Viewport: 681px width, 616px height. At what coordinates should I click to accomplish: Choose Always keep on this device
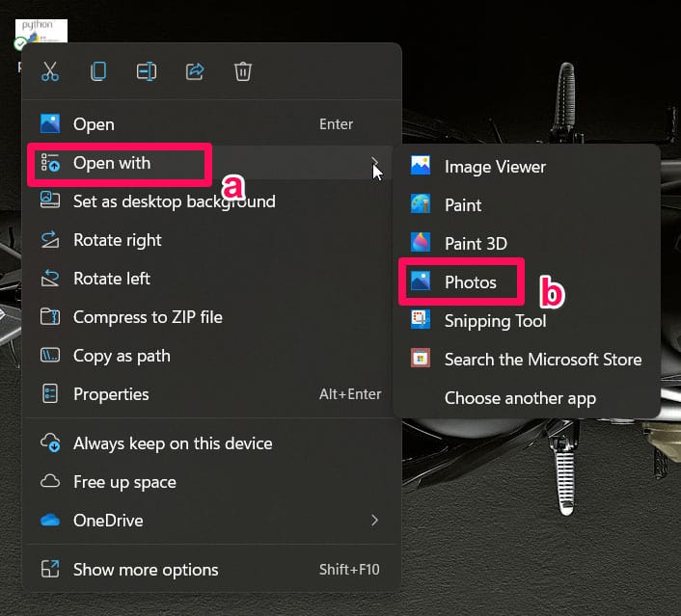211,443
